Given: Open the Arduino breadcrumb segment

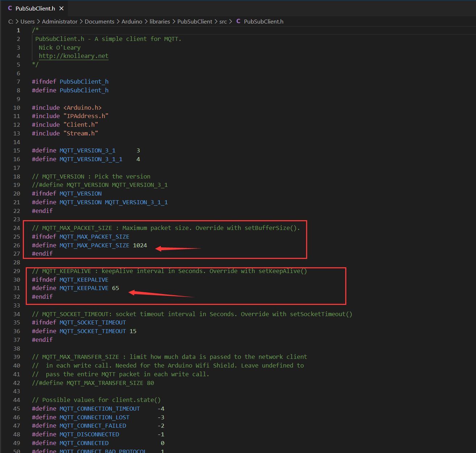Looking at the screenshot, I should pyautogui.click(x=132, y=21).
